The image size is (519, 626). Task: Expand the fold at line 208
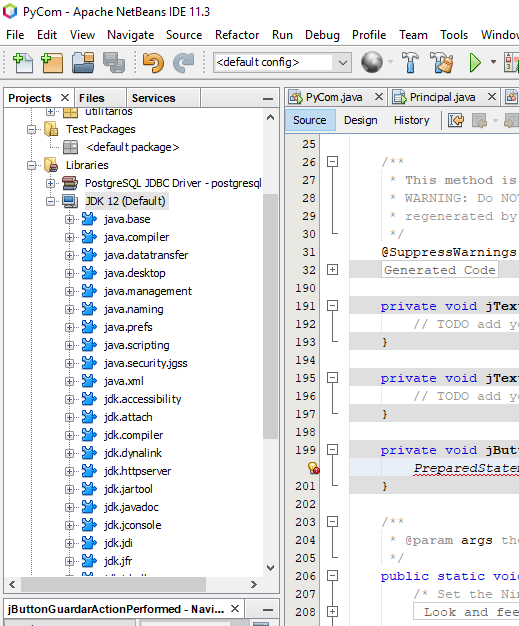point(332,611)
